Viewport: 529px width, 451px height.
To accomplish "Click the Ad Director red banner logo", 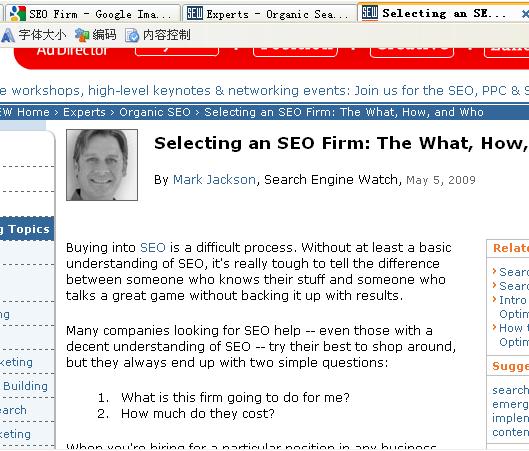I will pos(72,51).
